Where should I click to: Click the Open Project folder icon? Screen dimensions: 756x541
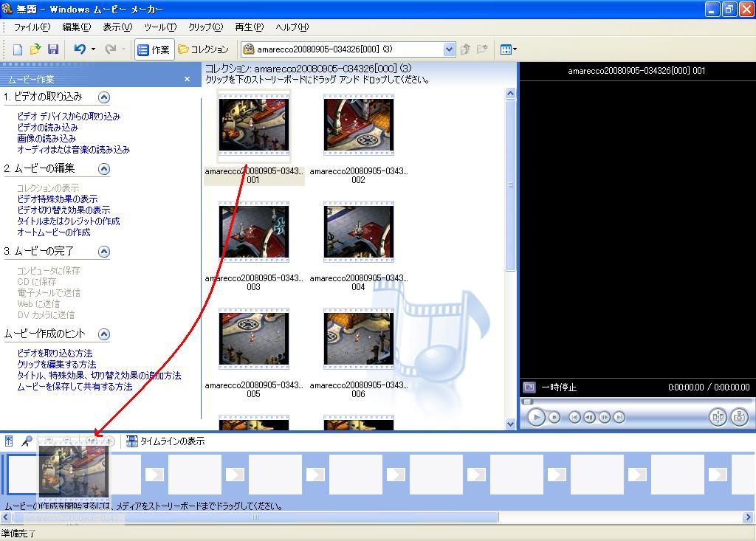pos(35,49)
